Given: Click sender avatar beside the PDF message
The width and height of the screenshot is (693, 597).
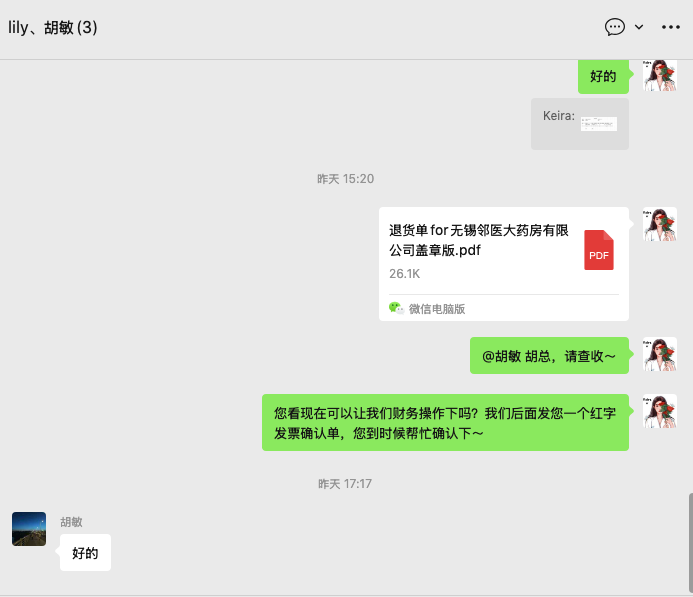Looking at the screenshot, I should click(x=659, y=224).
